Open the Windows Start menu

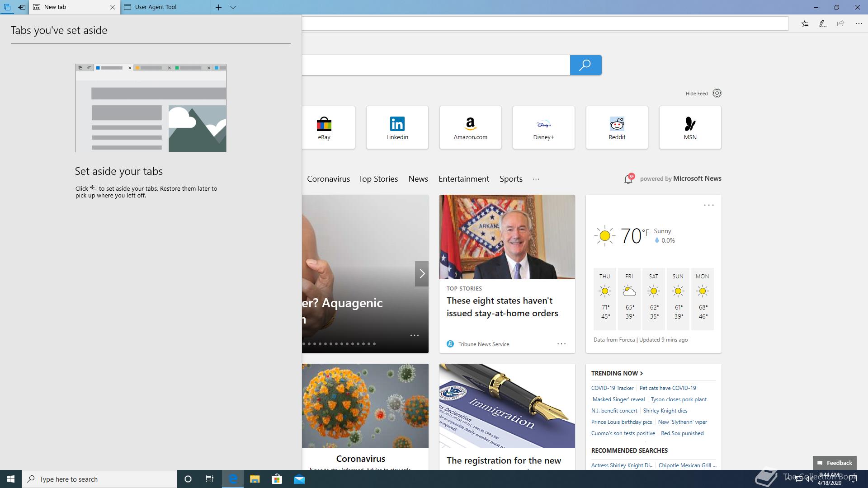tap(11, 479)
